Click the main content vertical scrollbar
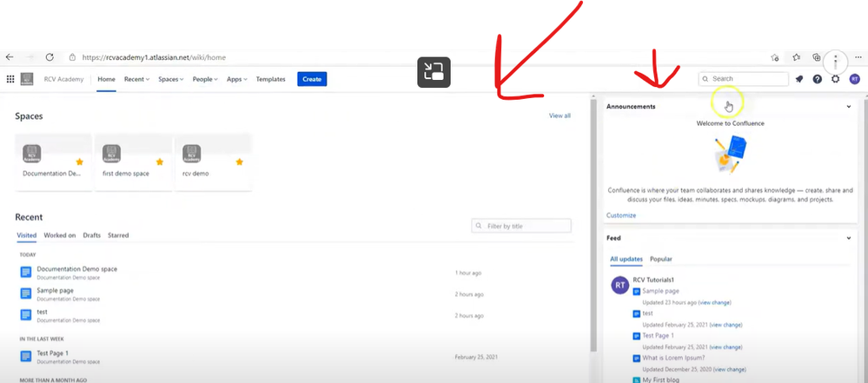This screenshot has height=383, width=868. 593,224
